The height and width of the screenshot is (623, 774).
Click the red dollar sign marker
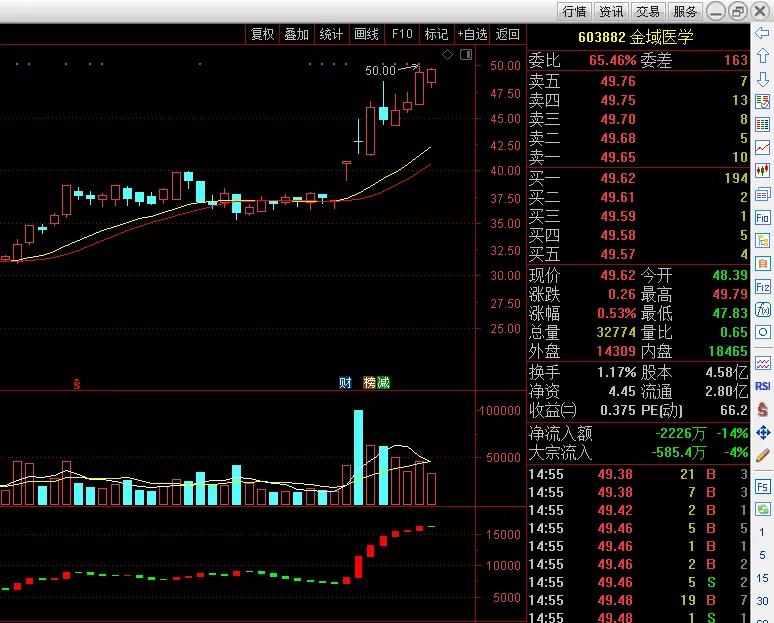point(77,384)
